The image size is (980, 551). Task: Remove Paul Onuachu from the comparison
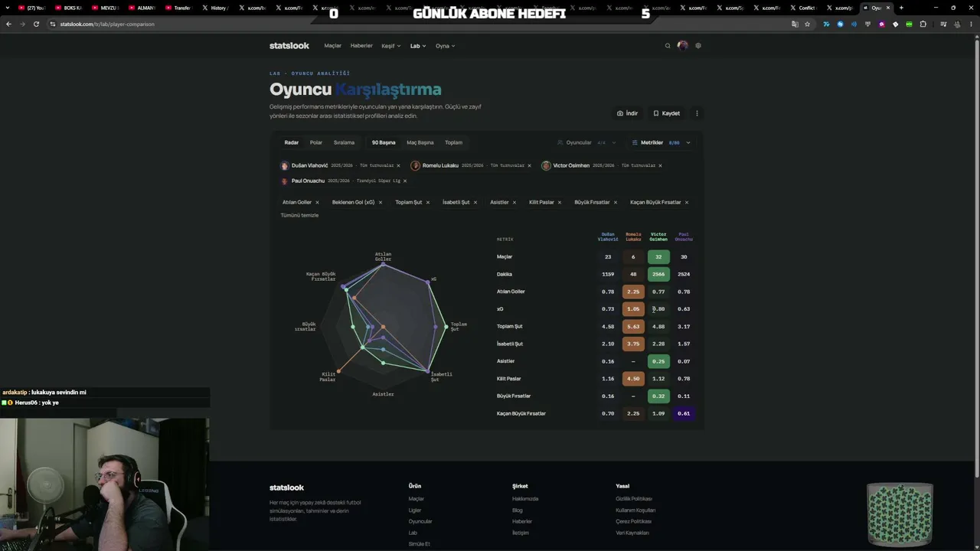point(405,181)
